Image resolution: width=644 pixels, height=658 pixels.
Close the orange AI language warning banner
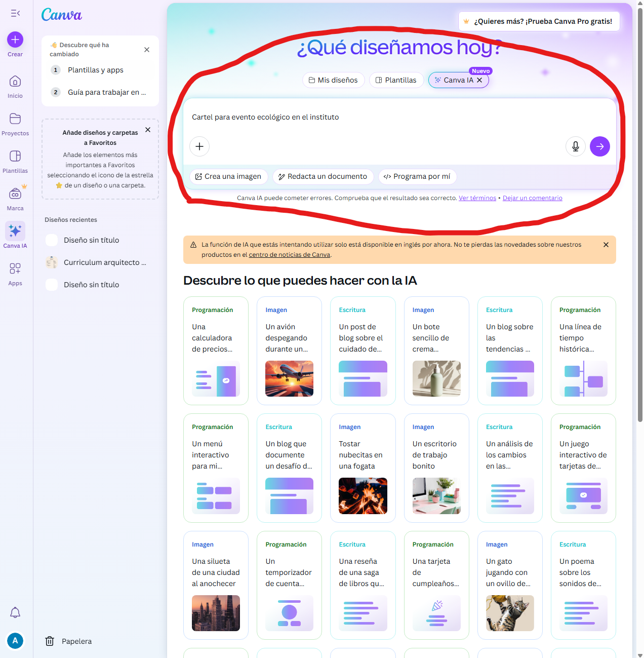[x=606, y=245]
